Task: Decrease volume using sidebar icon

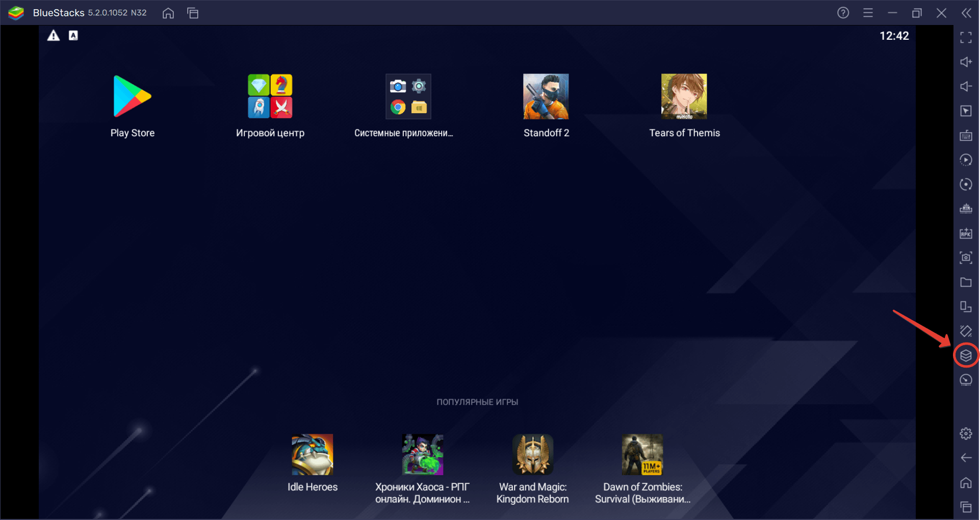Action: tap(966, 86)
